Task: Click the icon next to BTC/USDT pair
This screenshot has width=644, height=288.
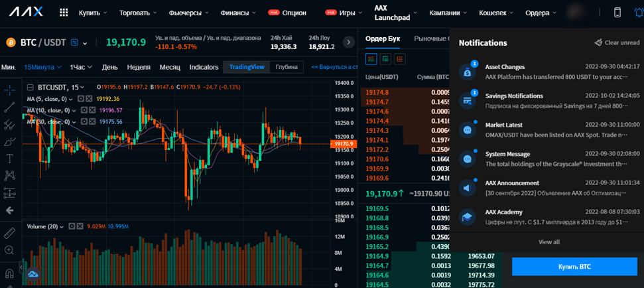Action: tap(74, 42)
